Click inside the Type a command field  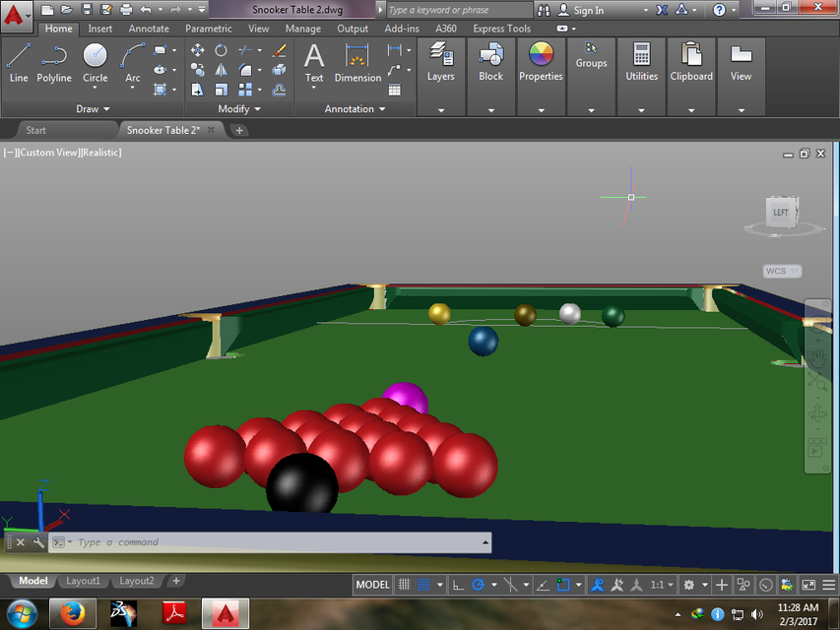(148, 542)
